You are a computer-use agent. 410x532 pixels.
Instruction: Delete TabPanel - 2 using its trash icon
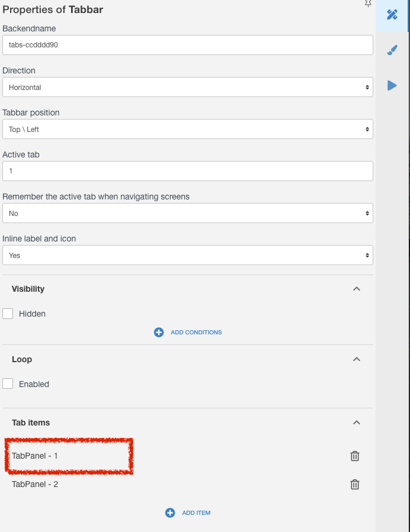(x=355, y=485)
